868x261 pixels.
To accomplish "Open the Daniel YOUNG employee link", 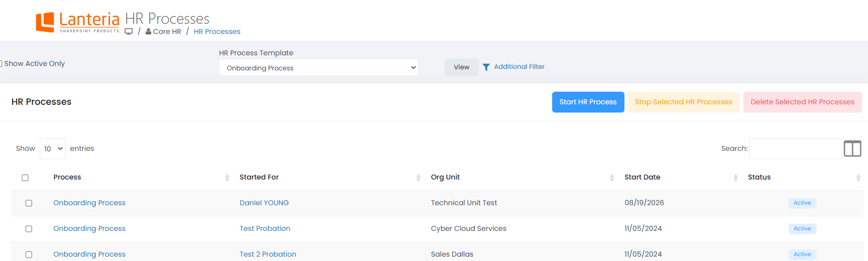I will click(264, 203).
